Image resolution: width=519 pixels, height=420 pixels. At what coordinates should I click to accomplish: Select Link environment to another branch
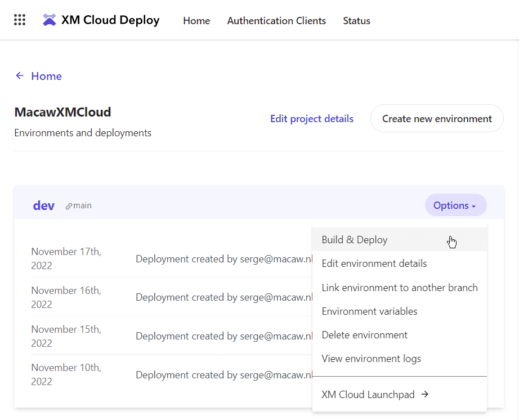[x=399, y=288]
